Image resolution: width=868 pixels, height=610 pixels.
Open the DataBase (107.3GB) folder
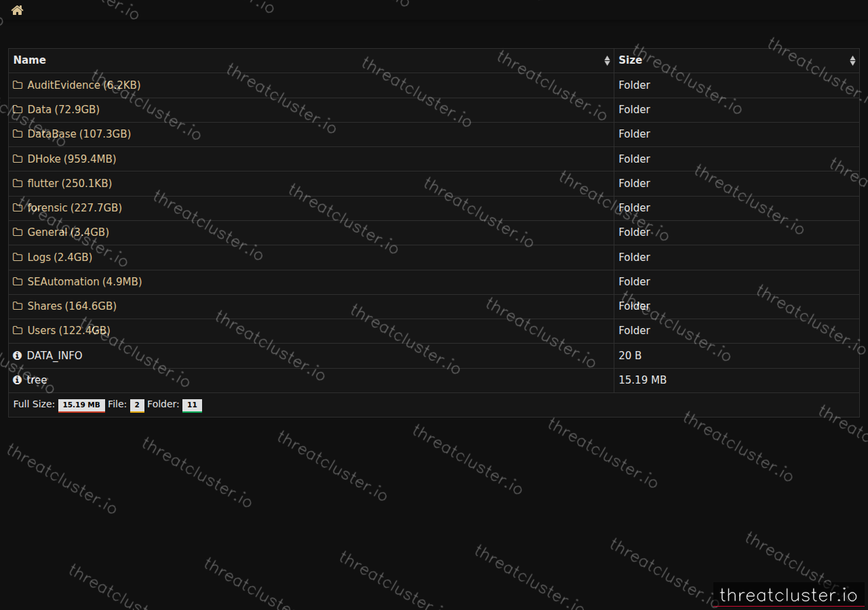click(x=79, y=134)
